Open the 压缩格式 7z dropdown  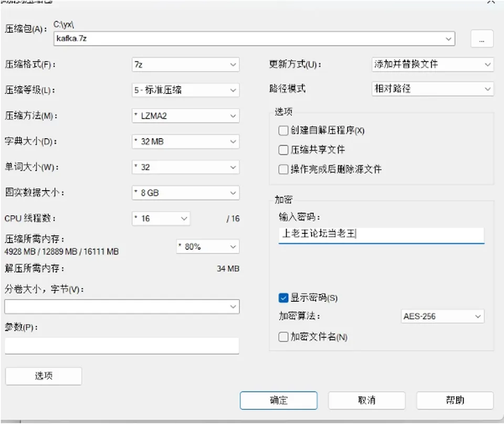point(185,65)
